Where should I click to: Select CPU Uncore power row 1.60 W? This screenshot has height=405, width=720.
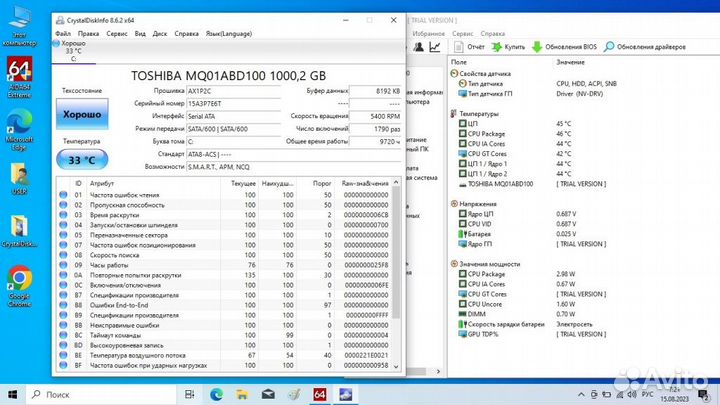pyautogui.click(x=484, y=304)
